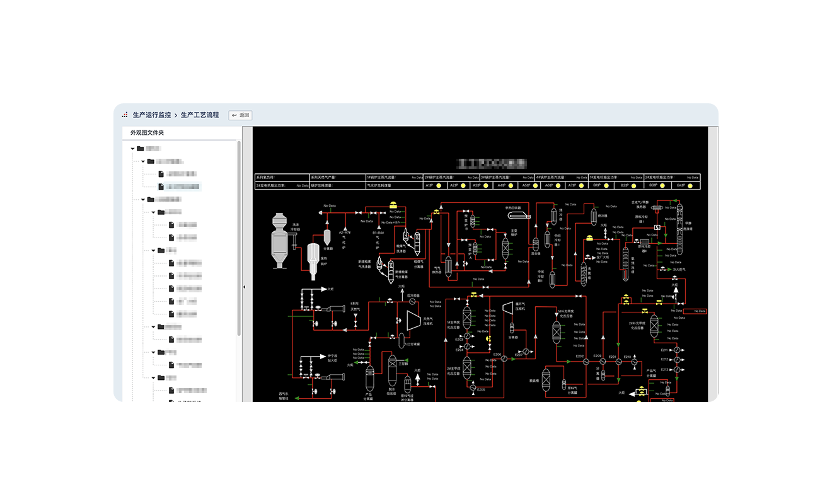Click the folder tree vertical scrollbar
832x504 pixels.
tap(239, 239)
